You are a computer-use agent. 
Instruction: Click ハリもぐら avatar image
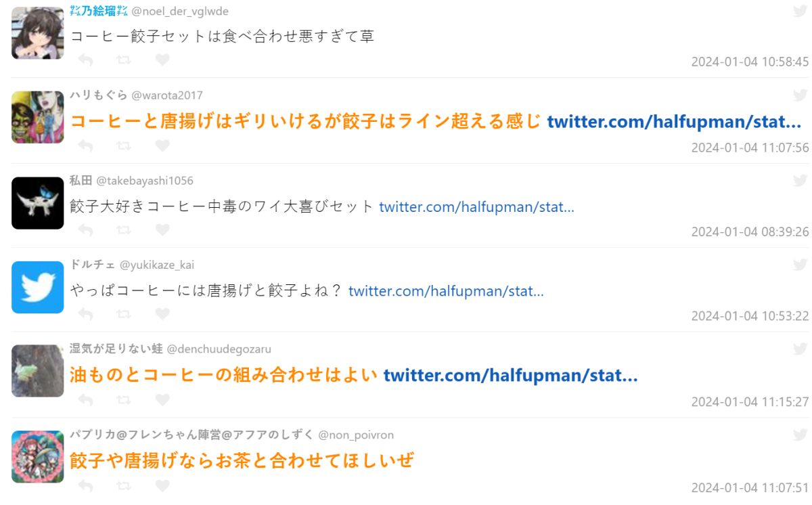pyautogui.click(x=37, y=117)
